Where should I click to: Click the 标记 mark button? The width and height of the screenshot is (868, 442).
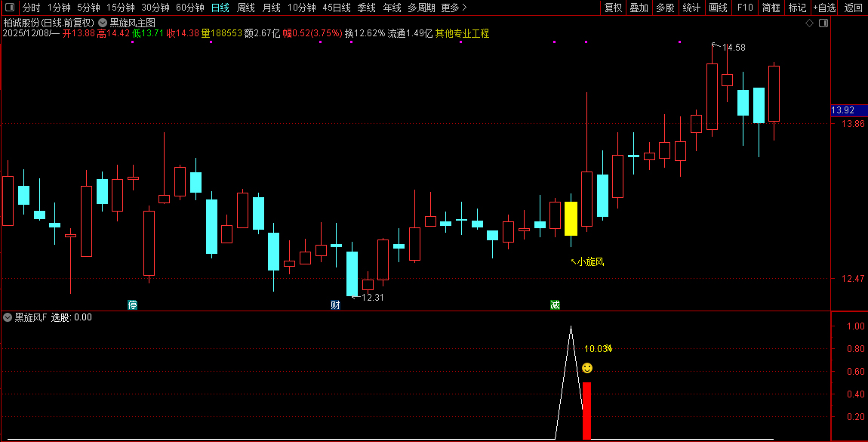(x=797, y=8)
